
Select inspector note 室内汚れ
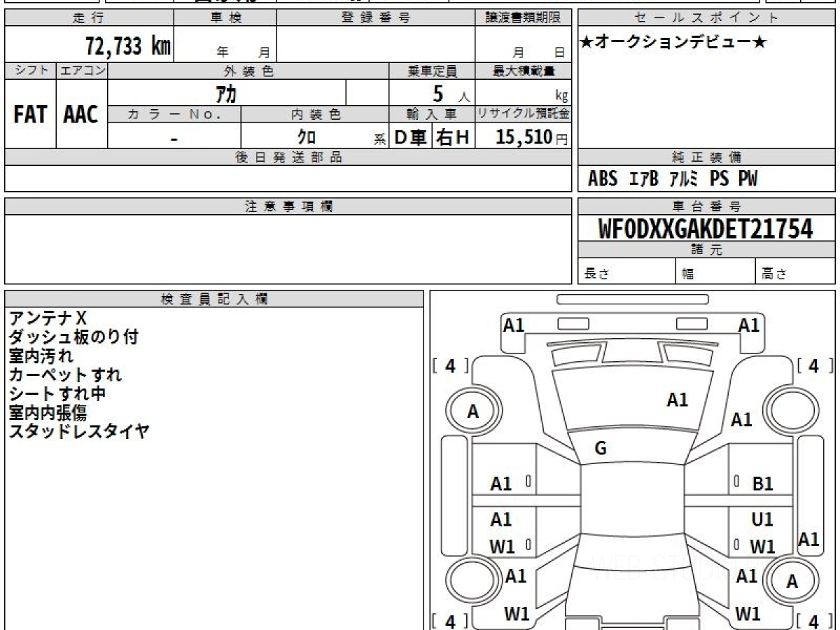pyautogui.click(x=41, y=356)
